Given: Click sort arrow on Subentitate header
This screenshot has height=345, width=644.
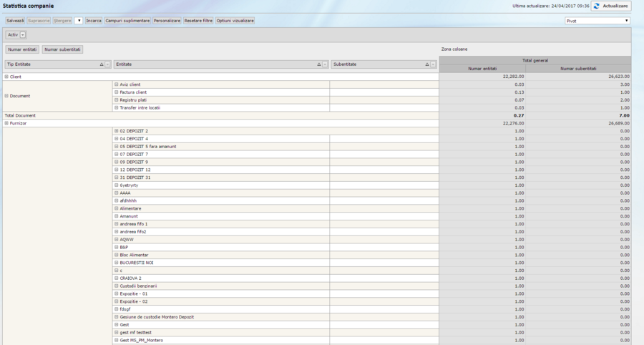Looking at the screenshot, I should tap(426, 64).
